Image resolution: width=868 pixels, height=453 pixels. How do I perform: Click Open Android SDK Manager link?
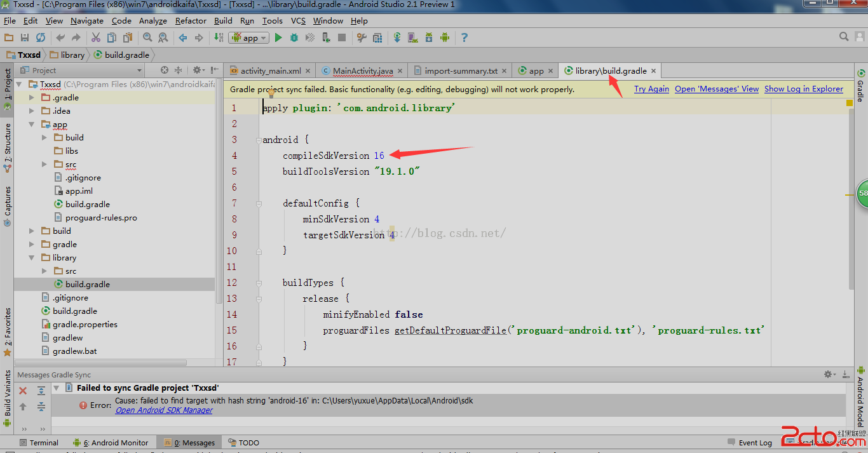164,410
